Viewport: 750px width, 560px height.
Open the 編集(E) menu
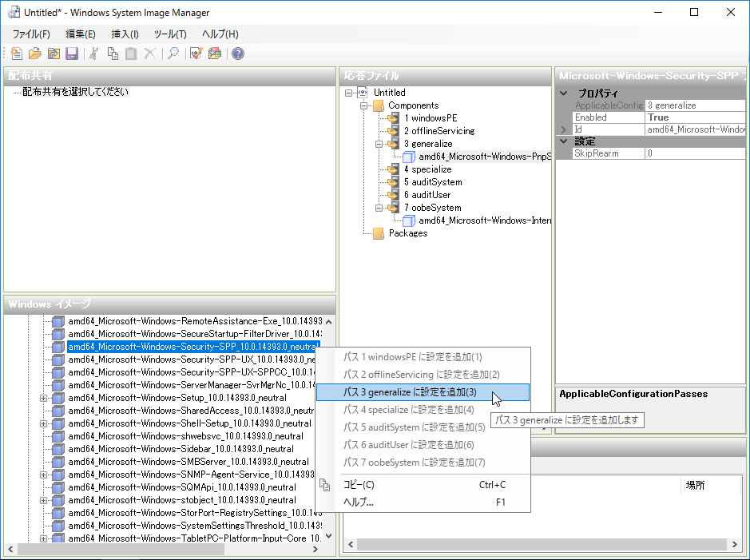[x=81, y=34]
